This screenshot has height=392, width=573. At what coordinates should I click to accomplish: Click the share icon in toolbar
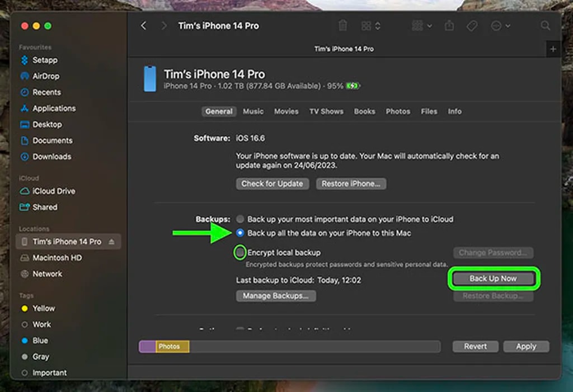point(449,26)
